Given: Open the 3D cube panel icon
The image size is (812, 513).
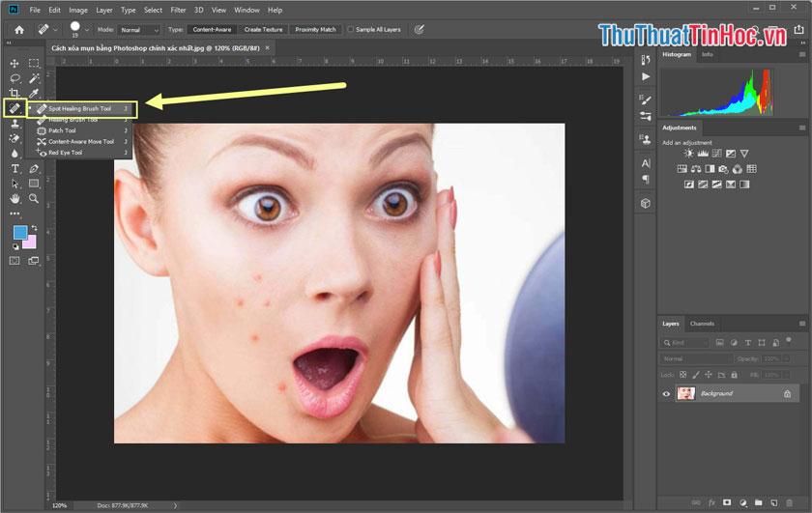Looking at the screenshot, I should (x=646, y=204).
